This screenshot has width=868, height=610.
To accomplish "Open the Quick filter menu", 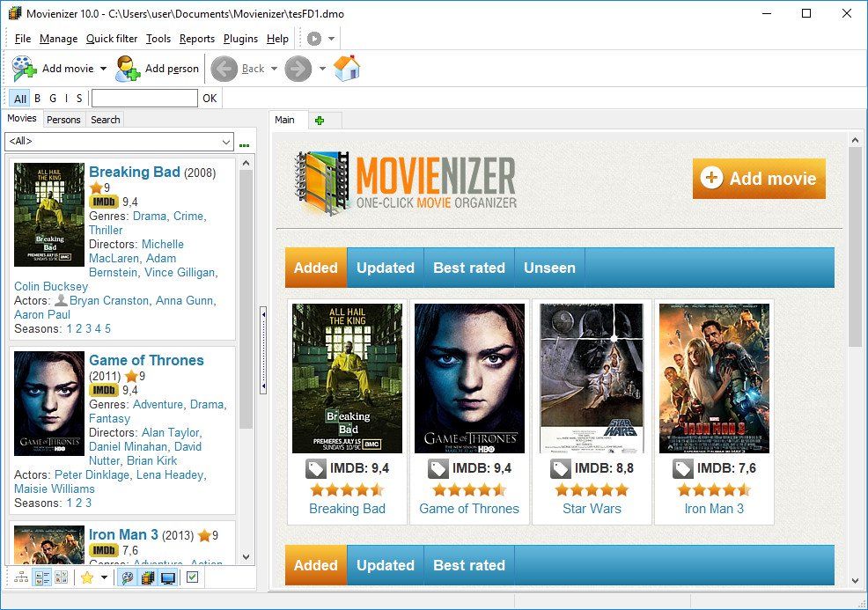I will [112, 39].
